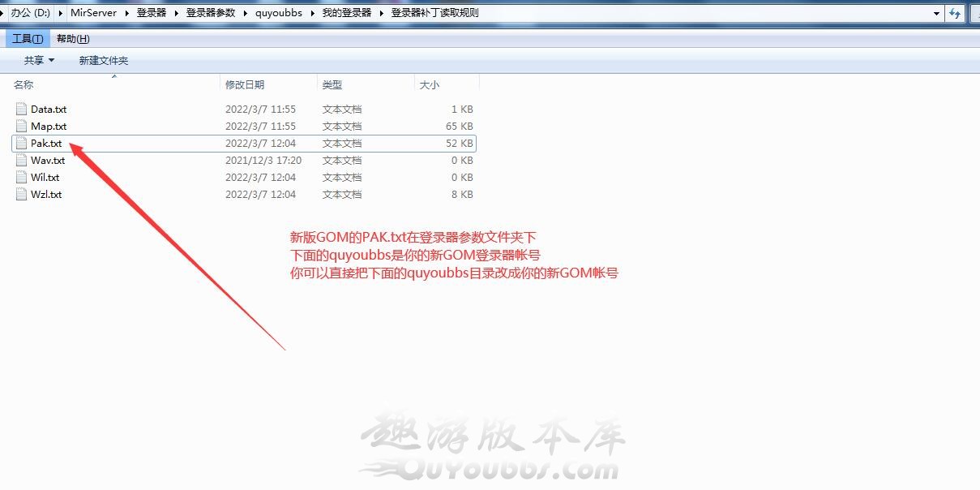Screen dimensions: 980x490
Task: Click the Map.txt file icon
Action: [x=21, y=126]
